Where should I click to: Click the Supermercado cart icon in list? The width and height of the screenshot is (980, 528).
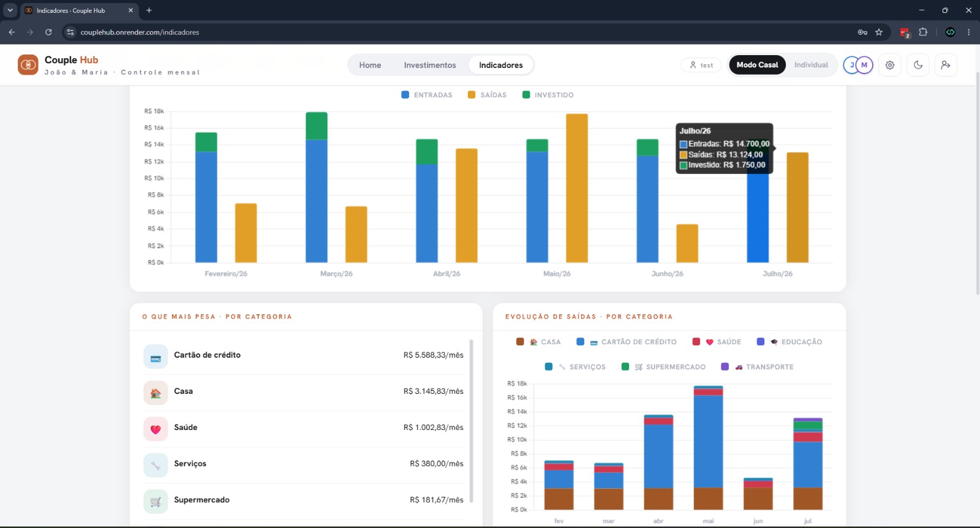tap(156, 501)
